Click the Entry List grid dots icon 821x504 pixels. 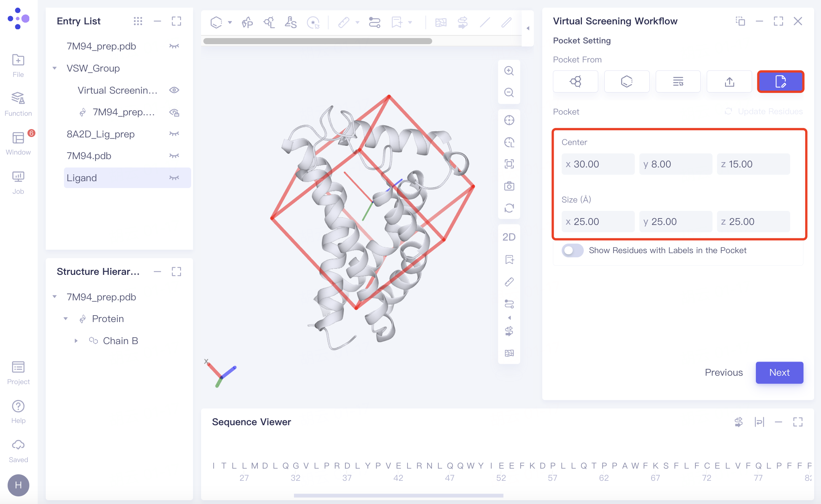[138, 21]
